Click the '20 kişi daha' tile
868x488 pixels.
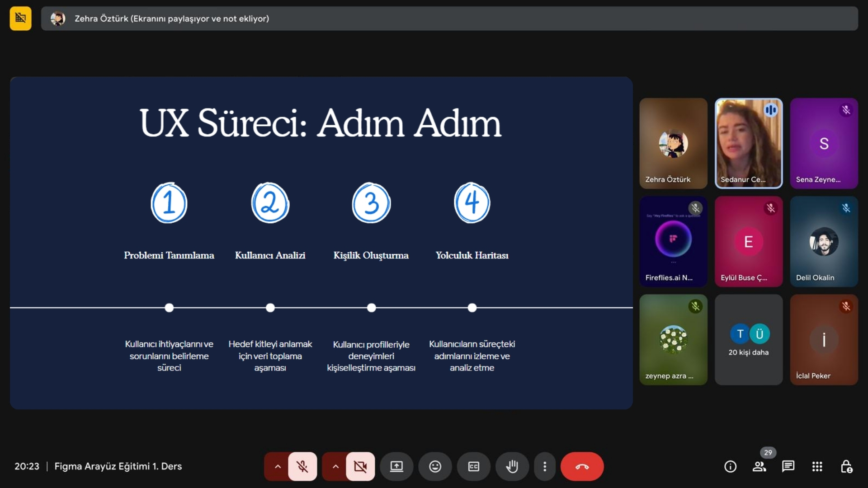[748, 340]
